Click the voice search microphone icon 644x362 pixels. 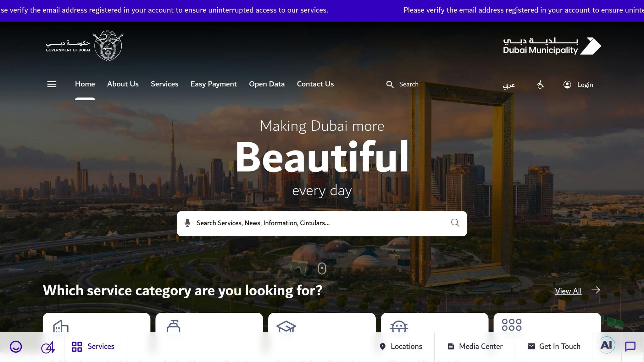click(188, 223)
